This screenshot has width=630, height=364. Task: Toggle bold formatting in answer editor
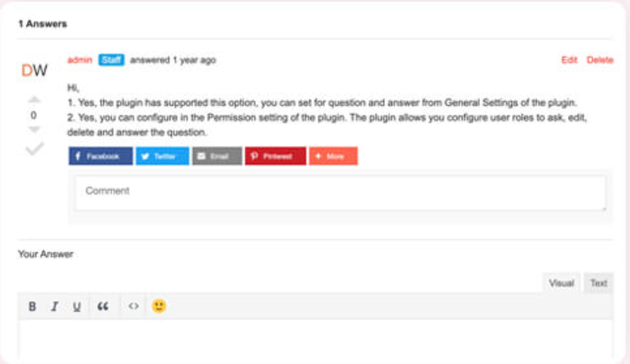(32, 307)
